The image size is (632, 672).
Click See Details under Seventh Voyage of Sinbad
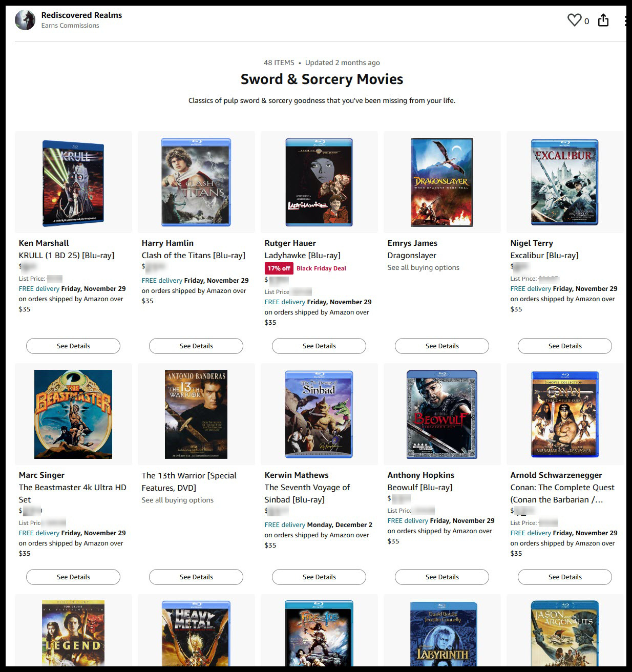pyautogui.click(x=319, y=577)
